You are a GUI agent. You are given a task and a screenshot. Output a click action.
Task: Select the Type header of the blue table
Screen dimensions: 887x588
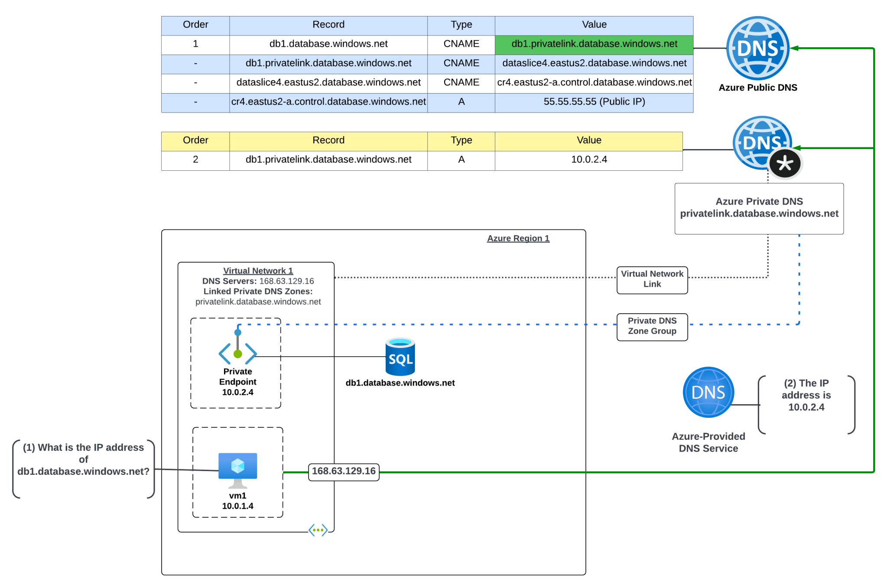461,26
